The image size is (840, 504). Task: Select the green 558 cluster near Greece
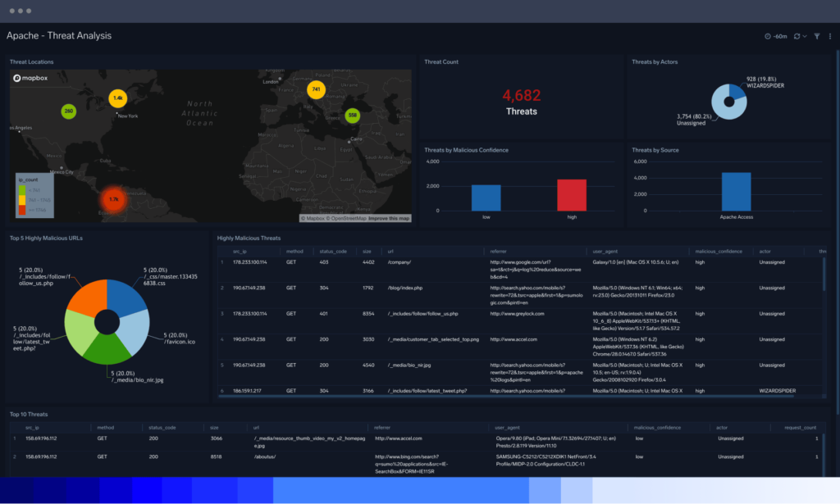(352, 115)
